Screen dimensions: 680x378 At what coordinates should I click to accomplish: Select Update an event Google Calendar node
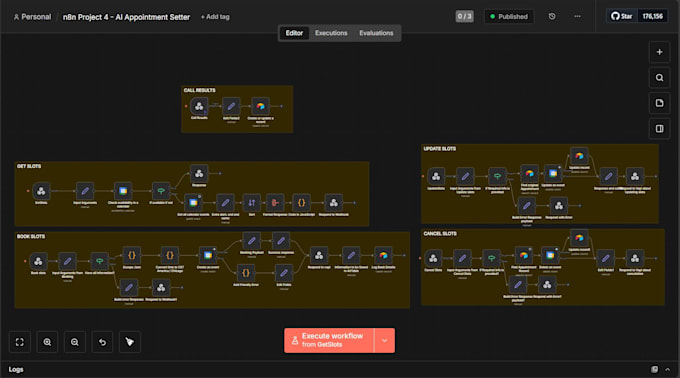553,173
